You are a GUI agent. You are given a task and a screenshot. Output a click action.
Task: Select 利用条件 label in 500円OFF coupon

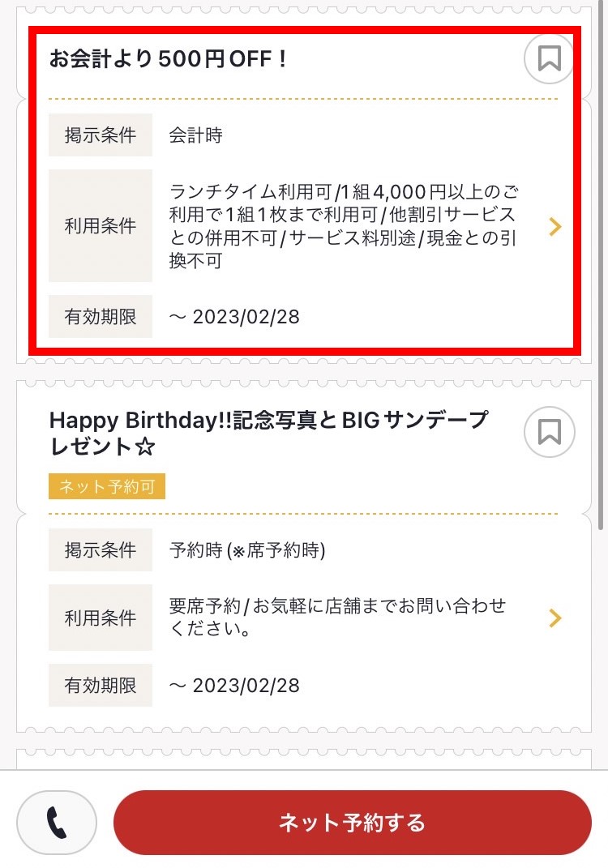tap(101, 226)
